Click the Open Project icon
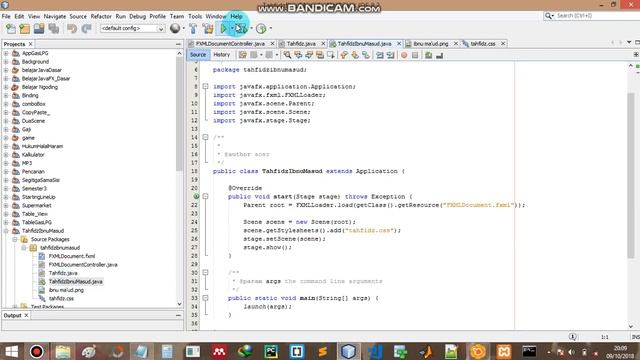Image resolution: width=640 pixels, height=360 pixels. pyautogui.click(x=39, y=29)
